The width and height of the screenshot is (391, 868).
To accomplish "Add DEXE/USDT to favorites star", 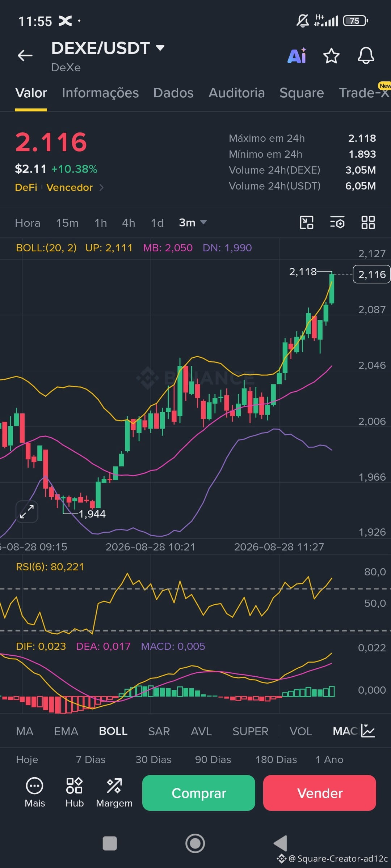I will pyautogui.click(x=331, y=56).
